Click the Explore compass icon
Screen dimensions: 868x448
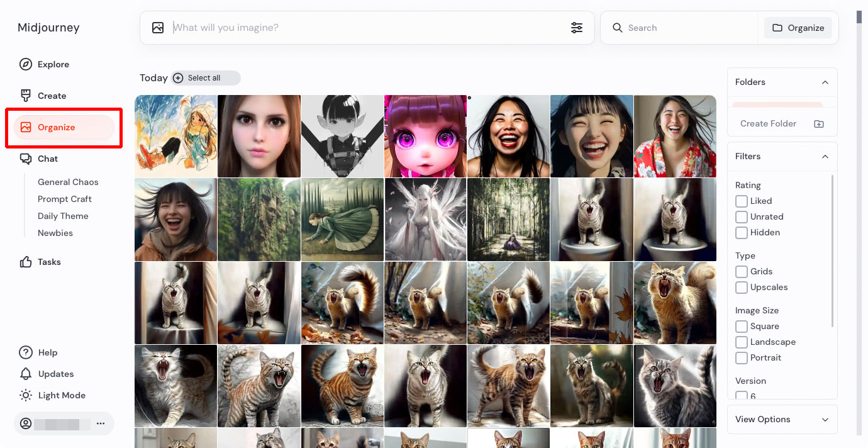[x=26, y=64]
